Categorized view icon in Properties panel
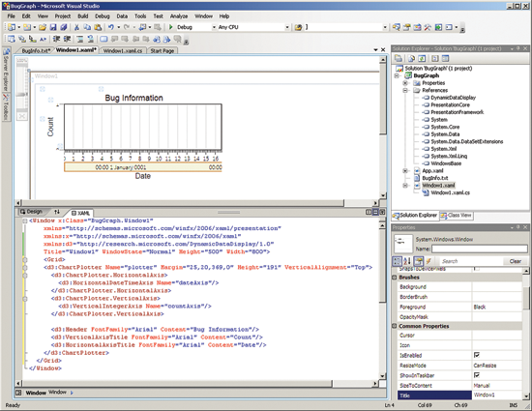The width and height of the screenshot is (532, 411). (397, 261)
